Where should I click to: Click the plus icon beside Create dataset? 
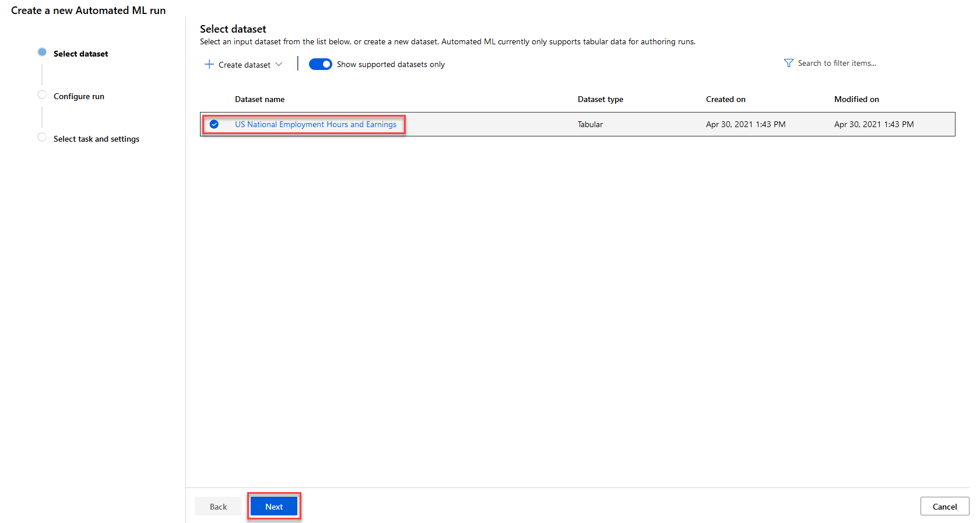[x=209, y=64]
